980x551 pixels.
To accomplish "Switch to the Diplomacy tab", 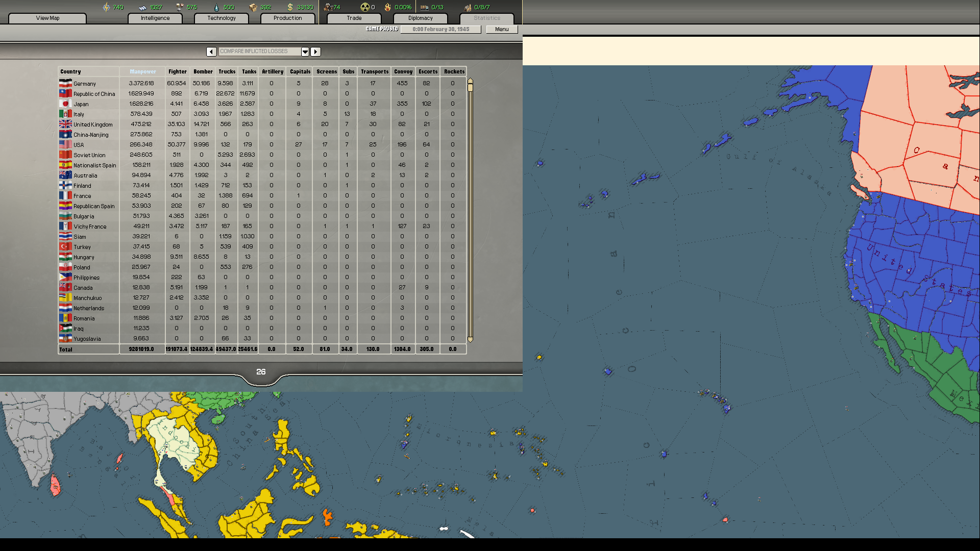I will pyautogui.click(x=420, y=18).
